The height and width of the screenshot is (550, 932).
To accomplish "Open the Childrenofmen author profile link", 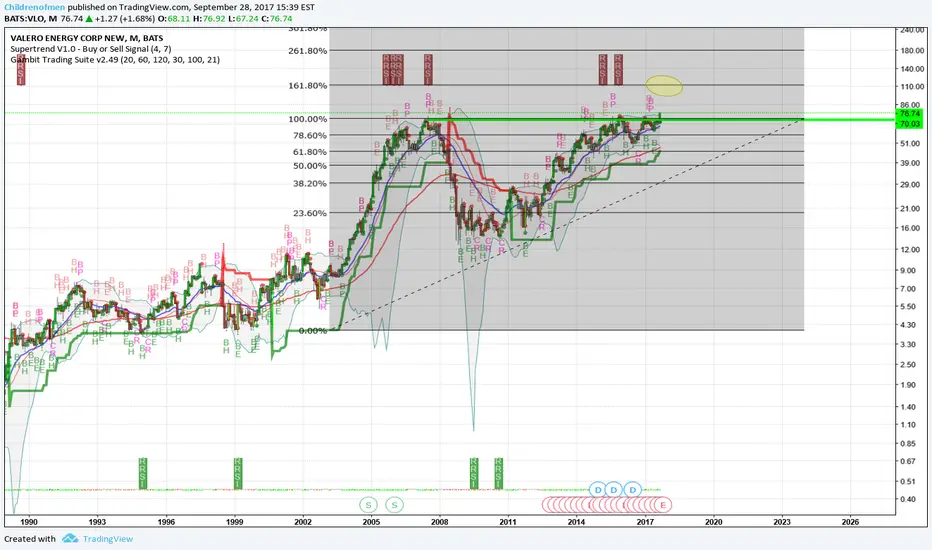I will [34, 7].
